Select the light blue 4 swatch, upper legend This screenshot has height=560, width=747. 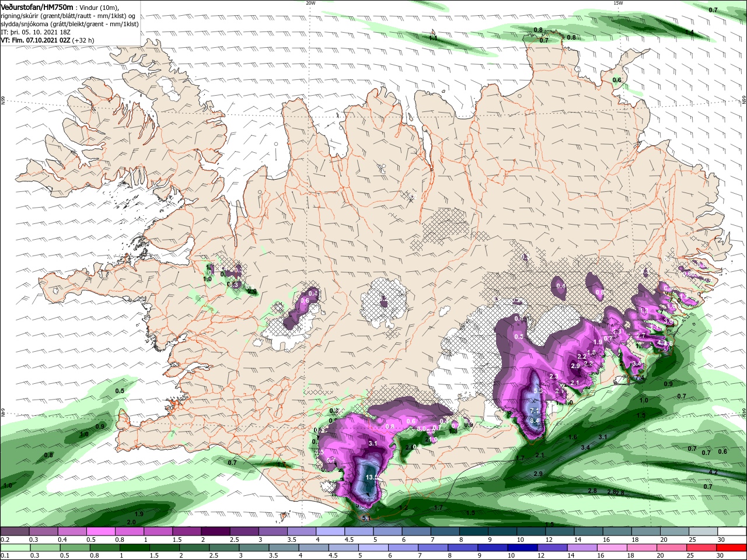(330, 531)
